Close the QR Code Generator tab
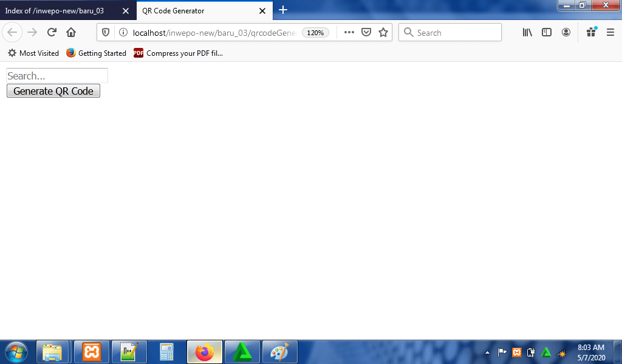 tap(262, 11)
